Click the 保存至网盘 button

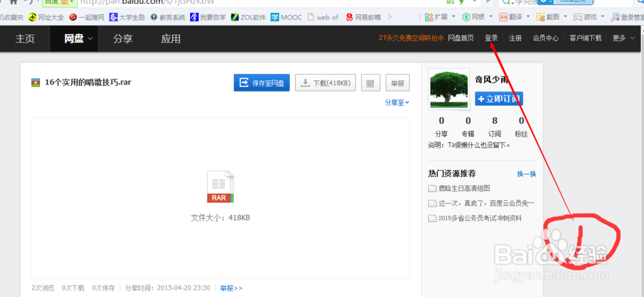point(261,82)
